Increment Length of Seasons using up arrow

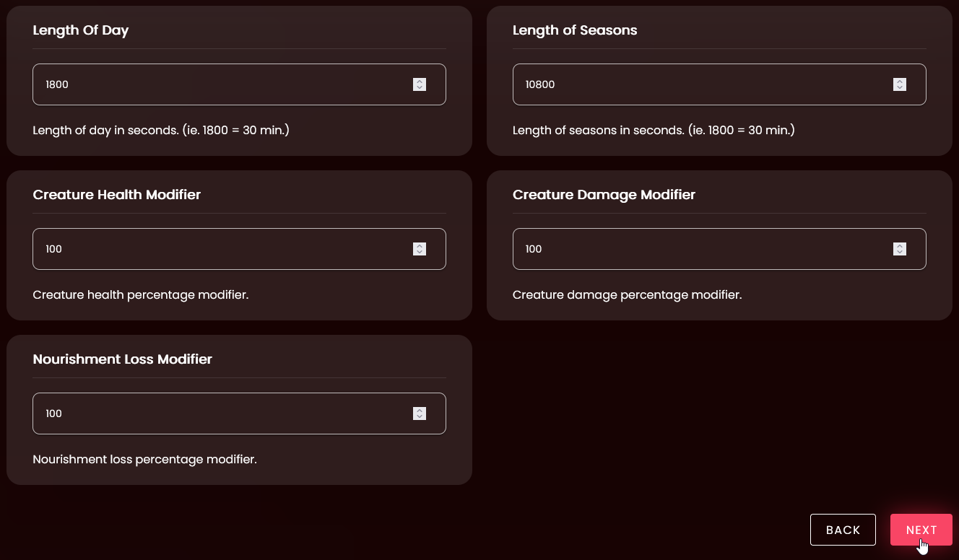tap(900, 81)
